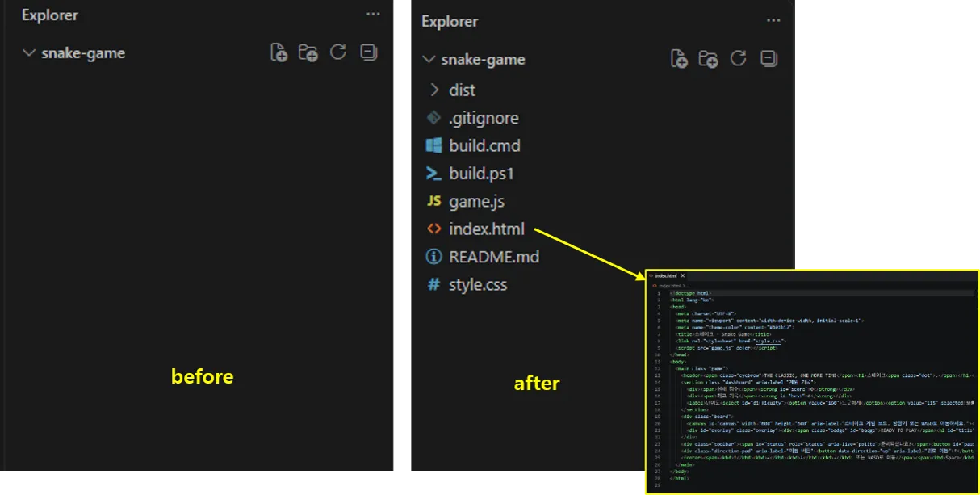Collapse folders icon in after Explorer
The image size is (980, 495).
click(x=769, y=58)
